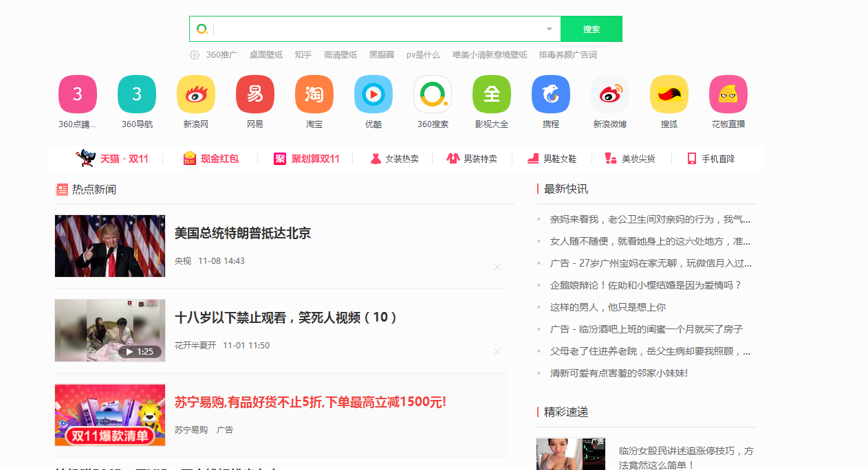Launch 360导航 from the icon grid
Screen dimensions: 868x470
coord(136,94)
